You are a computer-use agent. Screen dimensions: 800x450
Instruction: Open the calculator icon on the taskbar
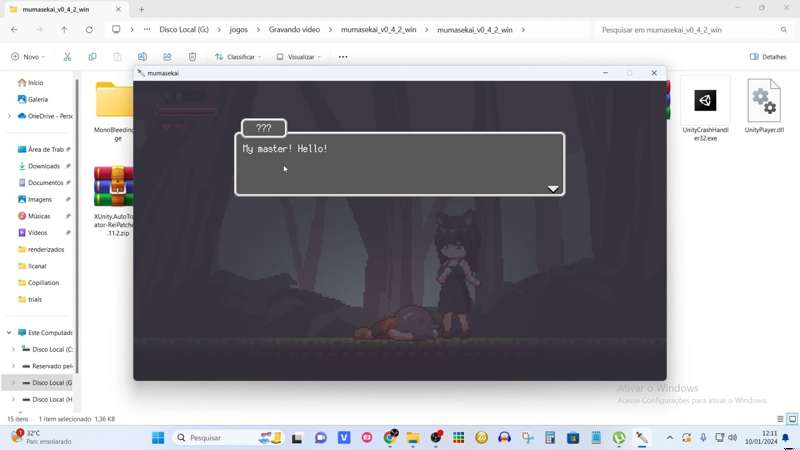click(550, 437)
